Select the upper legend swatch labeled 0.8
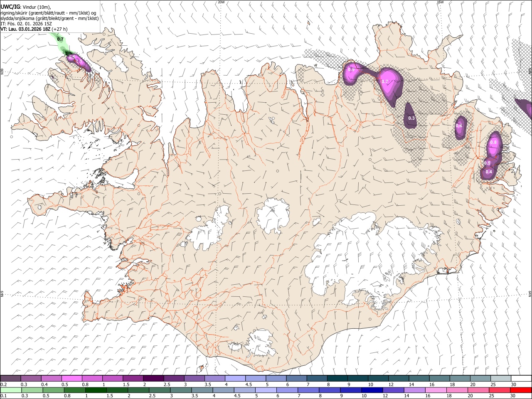 (x=92, y=378)
